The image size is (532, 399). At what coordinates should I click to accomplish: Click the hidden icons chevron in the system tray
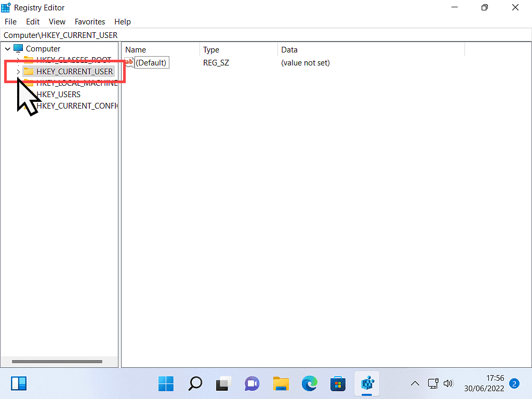pos(415,383)
